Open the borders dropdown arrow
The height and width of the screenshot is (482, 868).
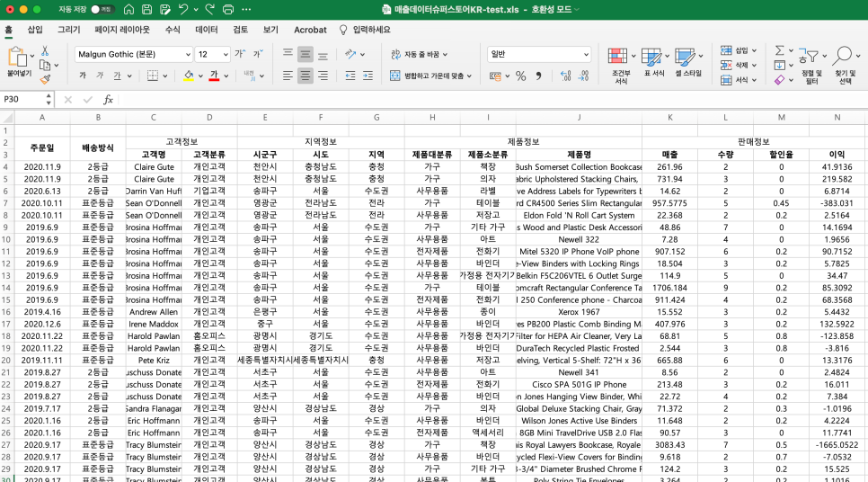tap(165, 76)
